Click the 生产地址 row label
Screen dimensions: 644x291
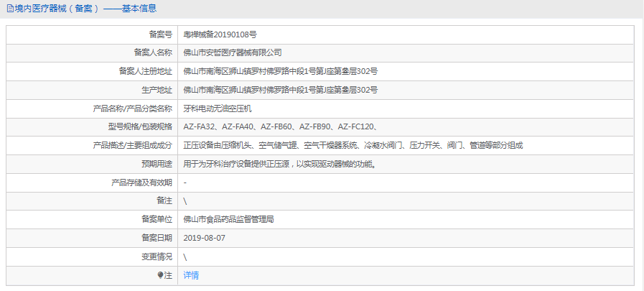pyautogui.click(x=157, y=90)
